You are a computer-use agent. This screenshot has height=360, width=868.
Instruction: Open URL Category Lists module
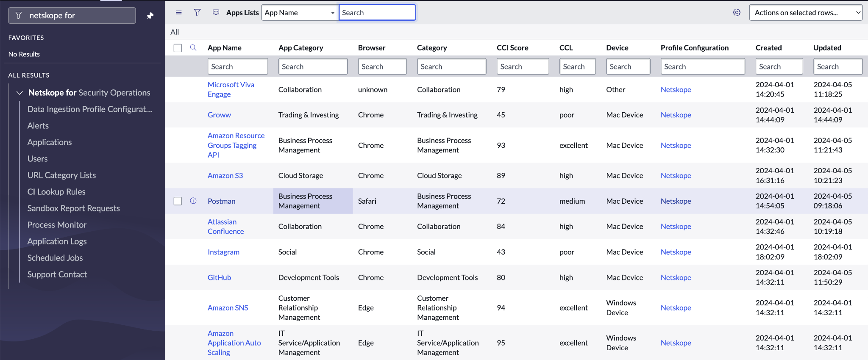[62, 175]
